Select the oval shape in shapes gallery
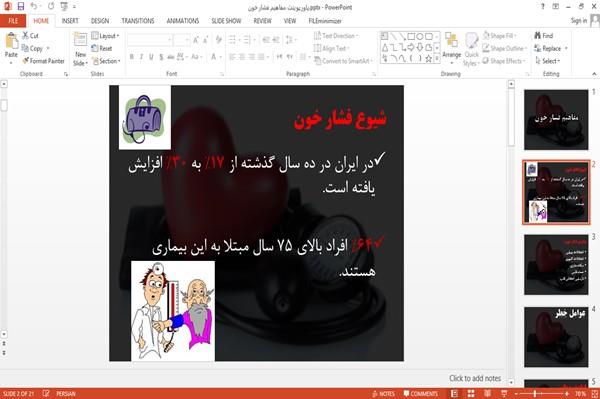This screenshot has height=399, width=600. (x=420, y=37)
